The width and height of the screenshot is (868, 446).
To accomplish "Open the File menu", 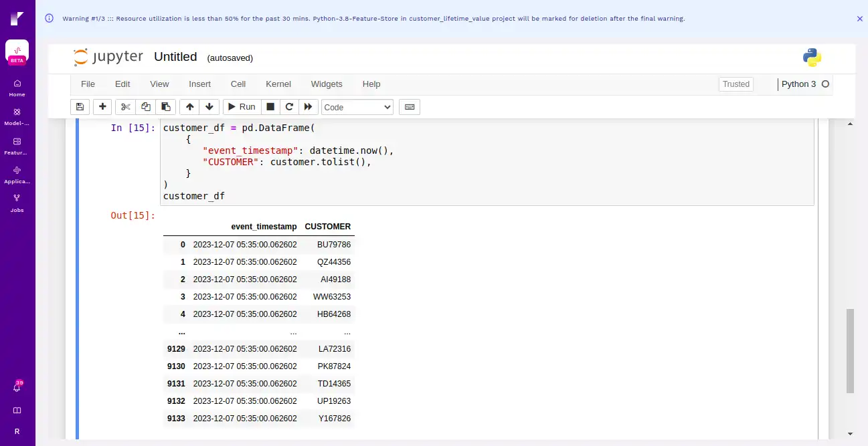I will click(x=88, y=84).
